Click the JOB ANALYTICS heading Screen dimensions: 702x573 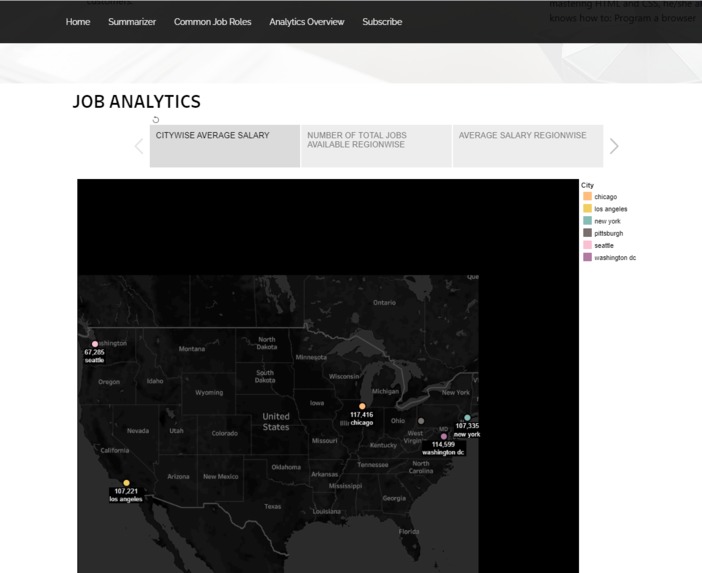pos(137,102)
